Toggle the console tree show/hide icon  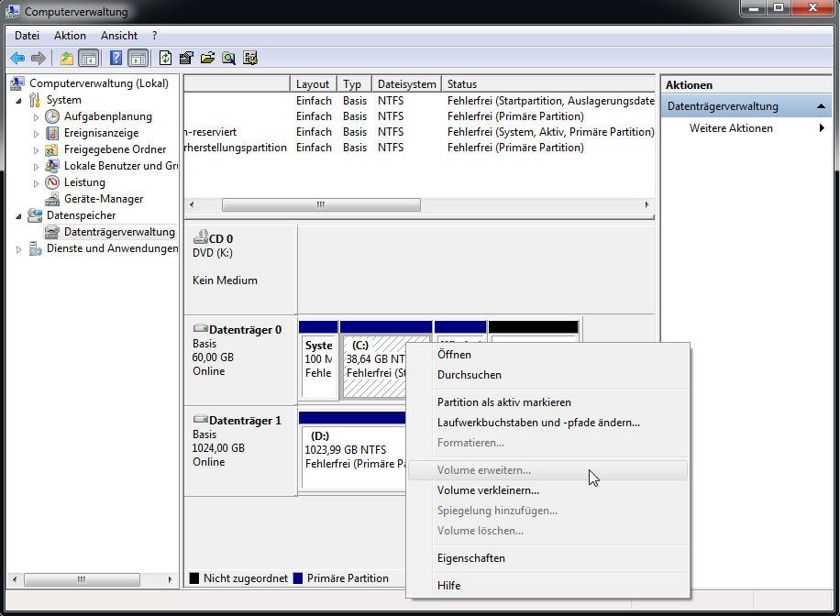(88, 58)
